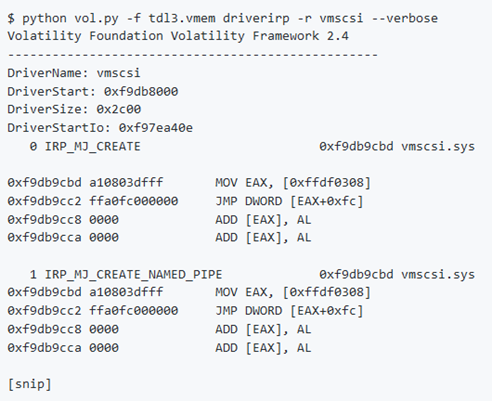The height and width of the screenshot is (401, 492).
Task: Click the first 0xf9db9cc8 address
Action: 44,220
